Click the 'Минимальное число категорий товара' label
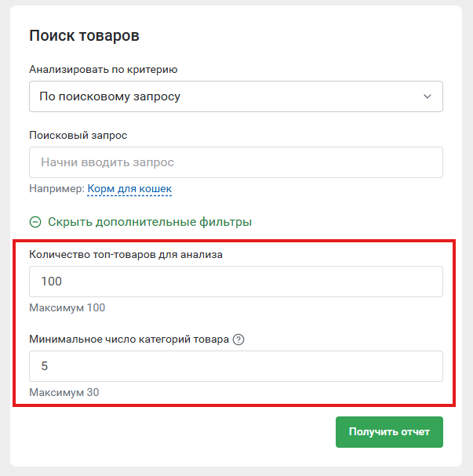The width and height of the screenshot is (473, 476). pos(129,339)
